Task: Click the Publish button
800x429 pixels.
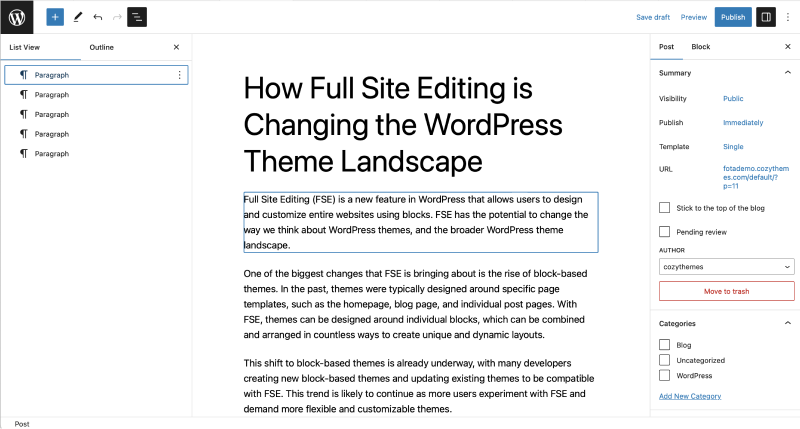Action: tap(732, 17)
